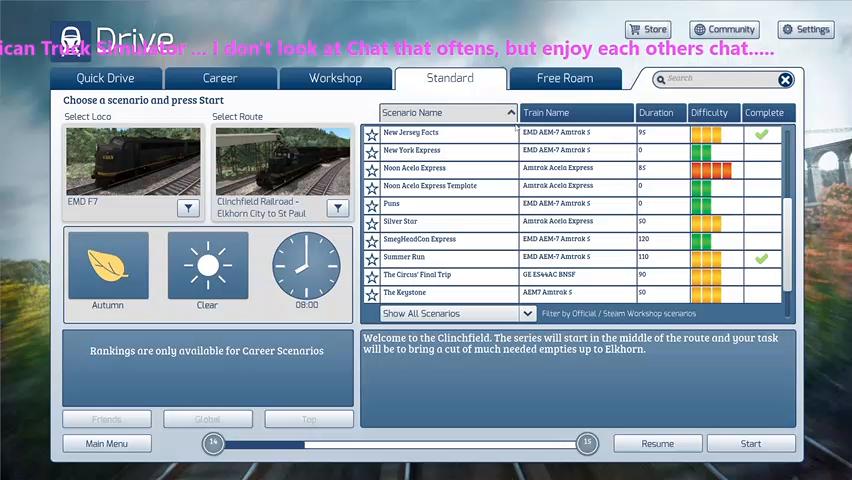Click the SmegHeadCon Express duration 120
Image resolution: width=852 pixels, height=480 pixels.
pyautogui.click(x=644, y=239)
